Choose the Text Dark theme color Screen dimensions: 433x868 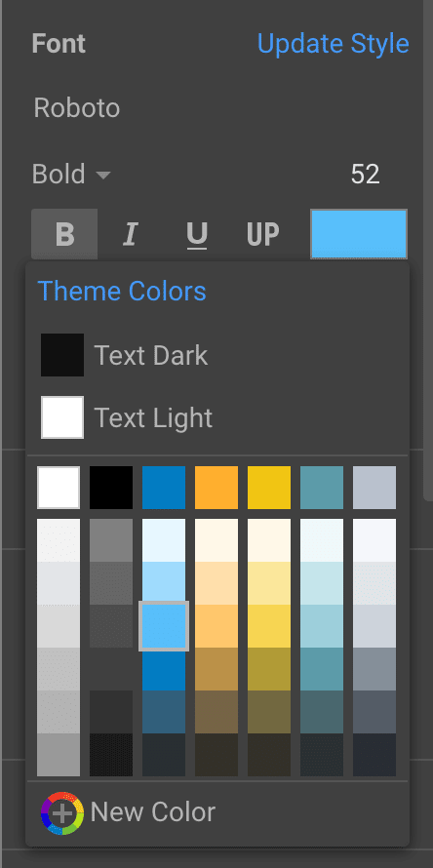[x=124, y=355]
